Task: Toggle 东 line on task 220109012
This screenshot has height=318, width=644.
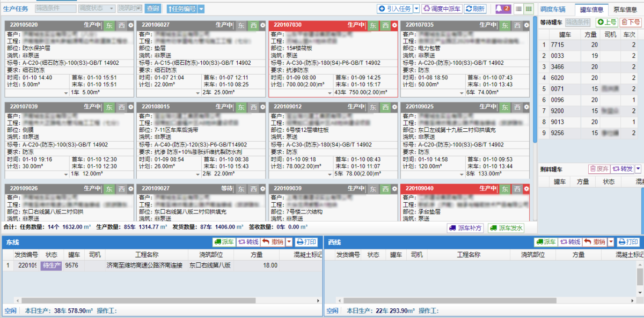Action: click(373, 107)
